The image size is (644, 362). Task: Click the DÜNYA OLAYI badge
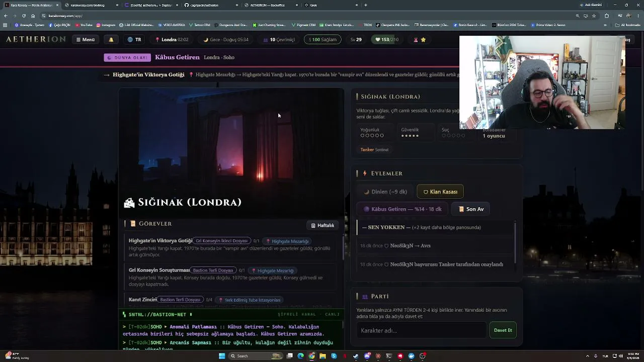(x=128, y=57)
